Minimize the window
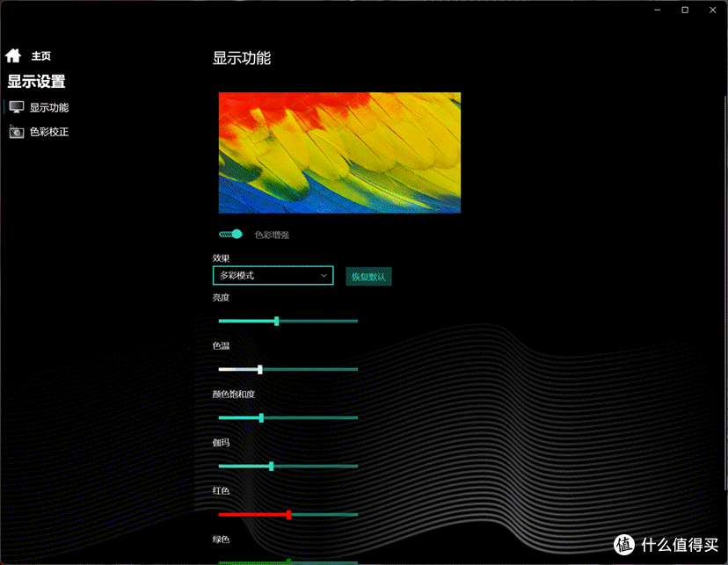This screenshot has width=728, height=565. click(x=657, y=10)
